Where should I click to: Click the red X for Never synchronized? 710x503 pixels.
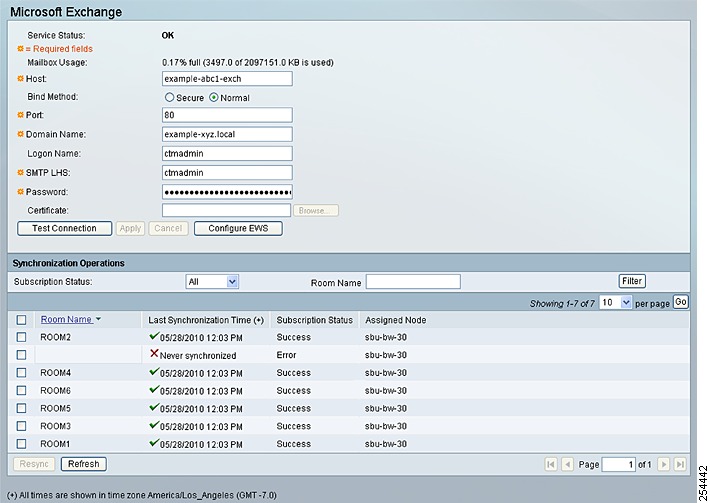[x=154, y=354]
